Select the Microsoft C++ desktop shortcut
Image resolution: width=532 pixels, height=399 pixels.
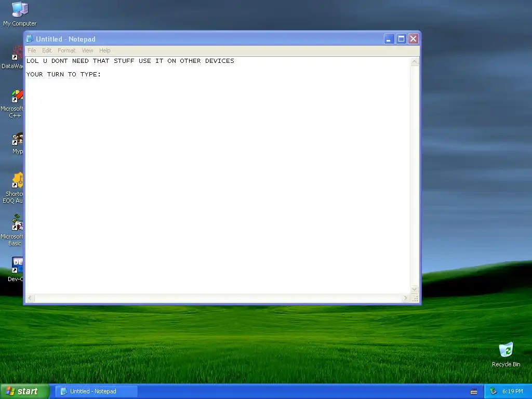[x=12, y=103]
